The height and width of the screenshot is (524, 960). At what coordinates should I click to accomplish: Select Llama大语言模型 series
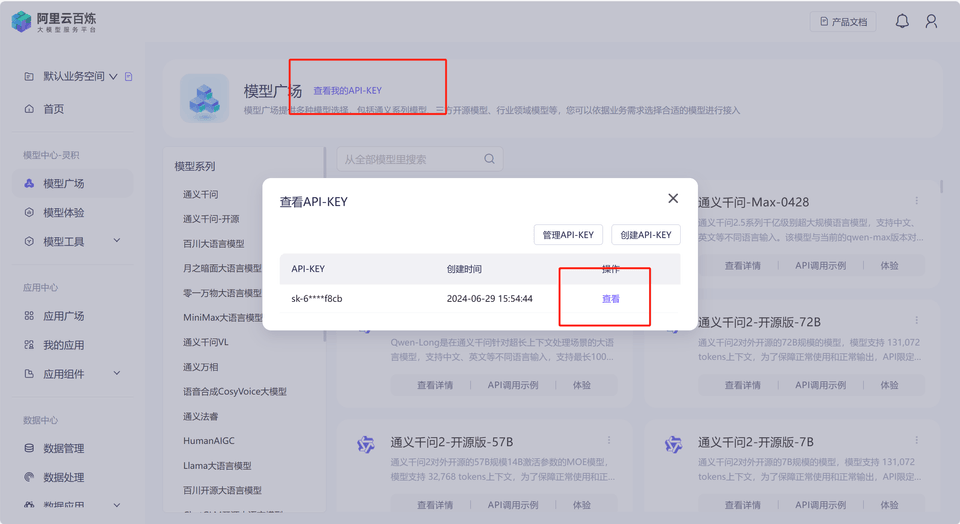(217, 466)
